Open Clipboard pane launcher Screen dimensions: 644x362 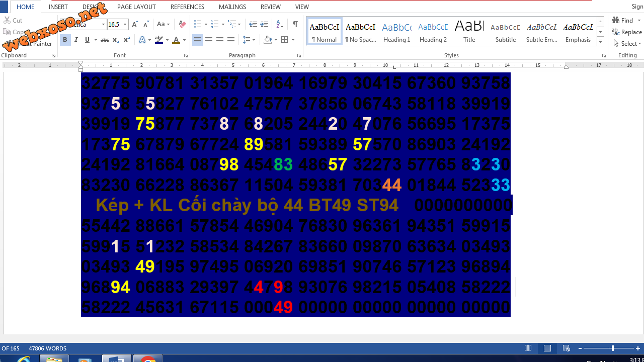click(53, 56)
